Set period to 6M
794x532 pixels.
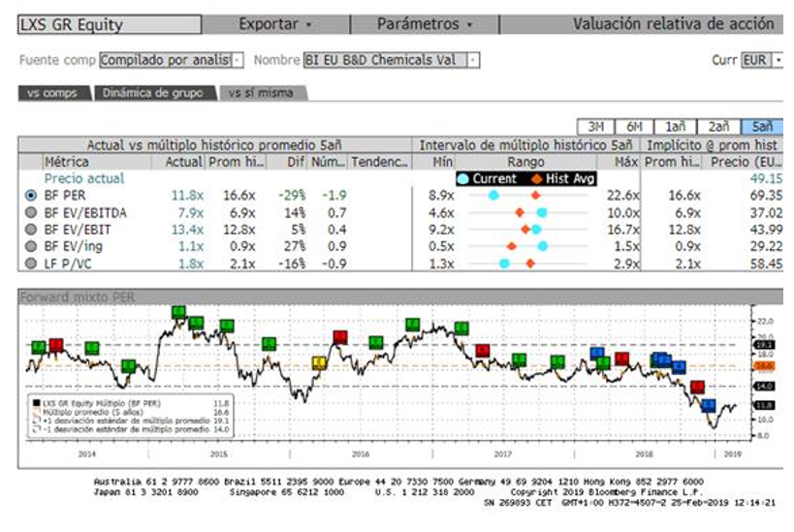pos(634,127)
